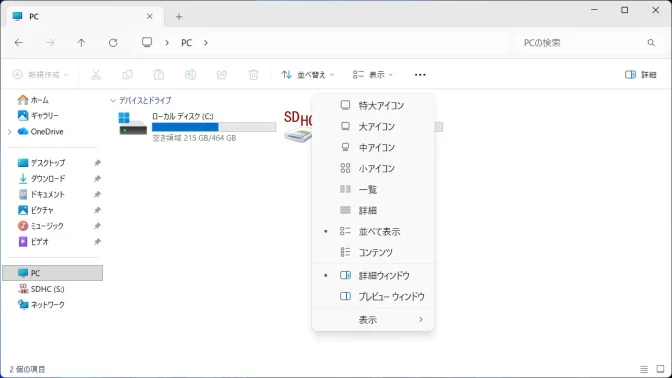
Task: Click C: drive capacity usage bar
Action: [x=214, y=127]
